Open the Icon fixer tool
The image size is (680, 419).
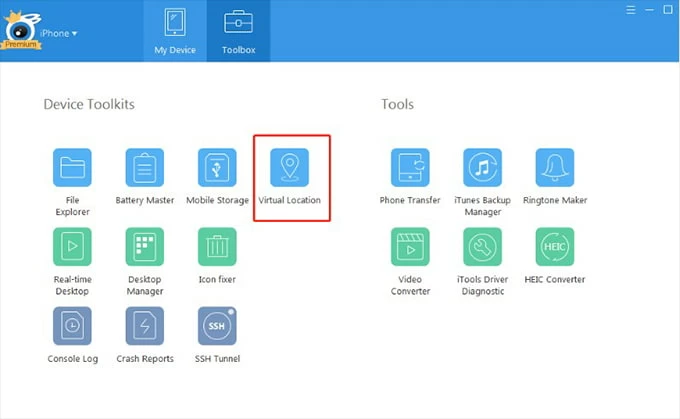[x=217, y=247]
